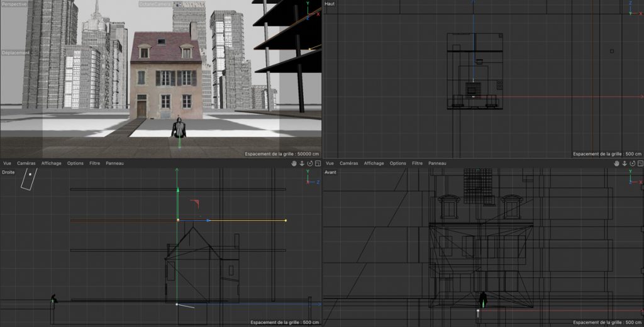Screen dimensions: 644x327
Task: Click the Déplacement label in Perspective view
Action: point(16,53)
